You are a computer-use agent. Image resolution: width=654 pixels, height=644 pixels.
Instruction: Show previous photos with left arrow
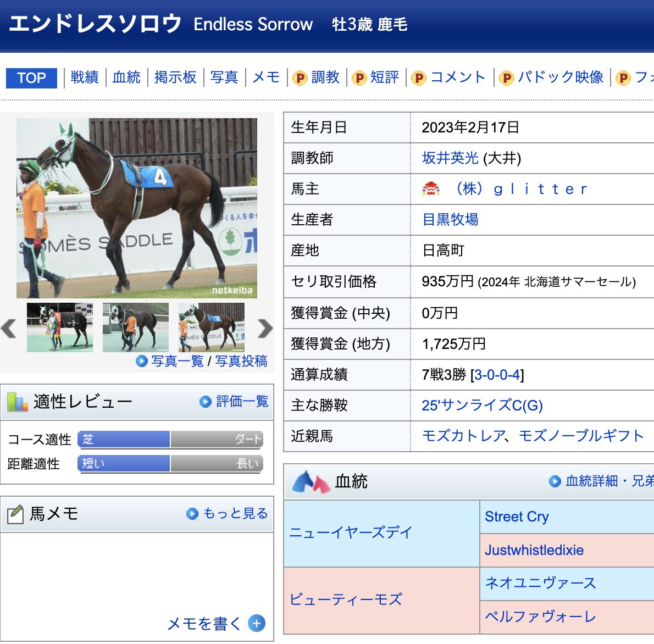(x=9, y=328)
